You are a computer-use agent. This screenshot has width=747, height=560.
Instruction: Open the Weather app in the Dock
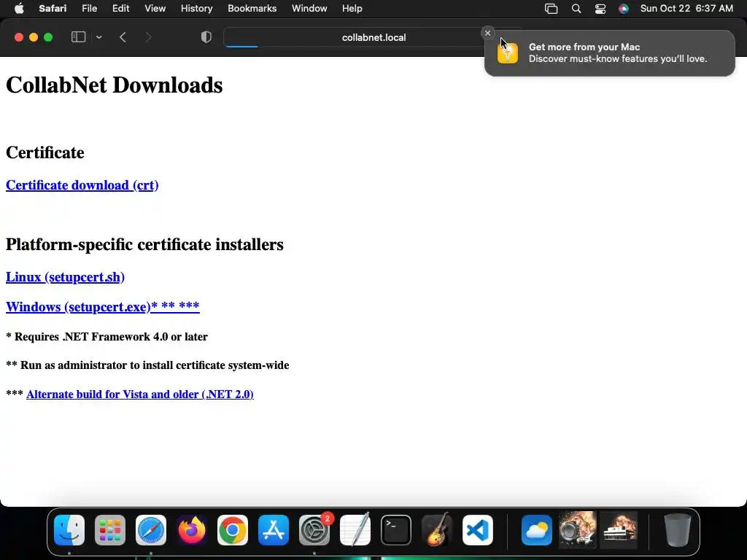pos(537,530)
